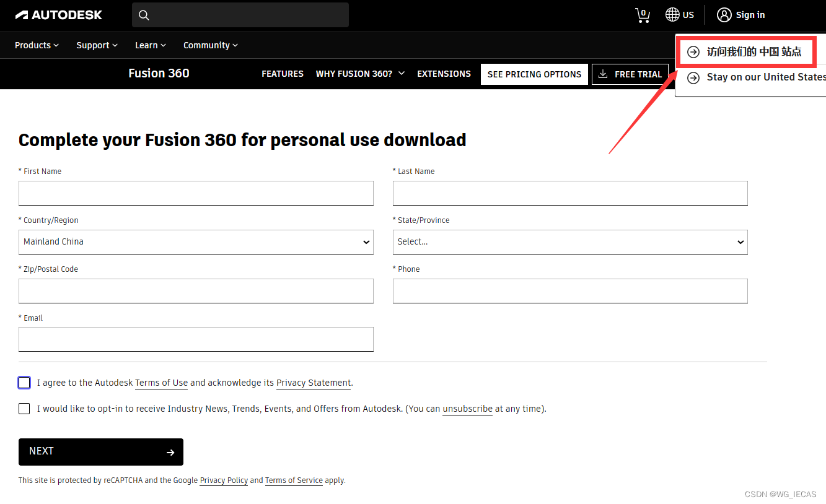Click the Autodesk logo
The width and height of the screenshot is (826, 504).
point(59,15)
